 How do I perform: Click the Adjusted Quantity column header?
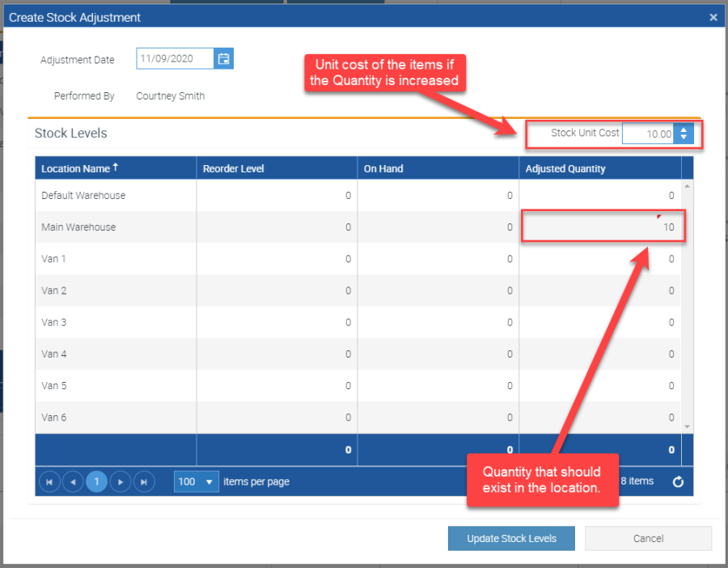[x=600, y=168]
